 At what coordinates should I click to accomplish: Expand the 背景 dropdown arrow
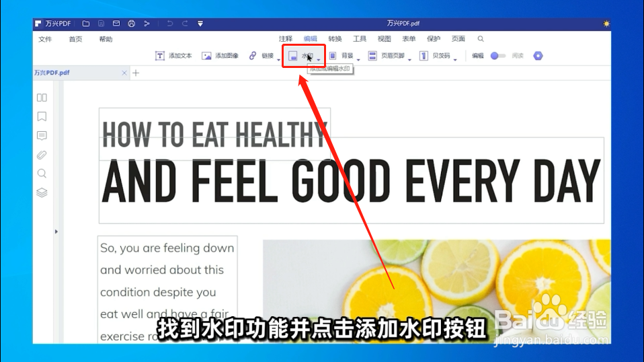[358, 60]
